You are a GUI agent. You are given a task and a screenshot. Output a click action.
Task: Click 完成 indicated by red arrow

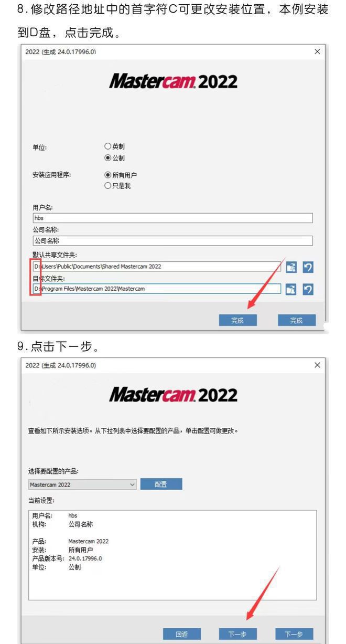[x=238, y=321]
